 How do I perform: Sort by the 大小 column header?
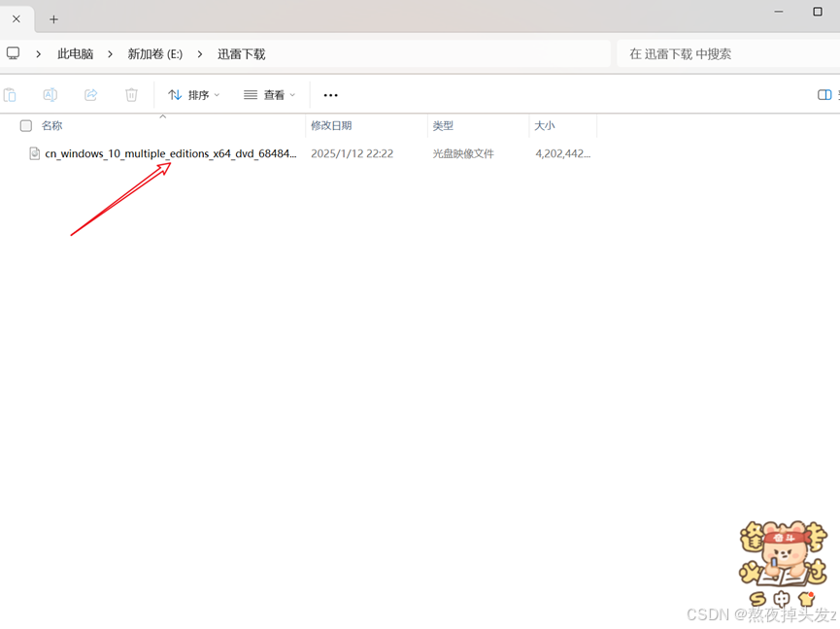tap(544, 126)
